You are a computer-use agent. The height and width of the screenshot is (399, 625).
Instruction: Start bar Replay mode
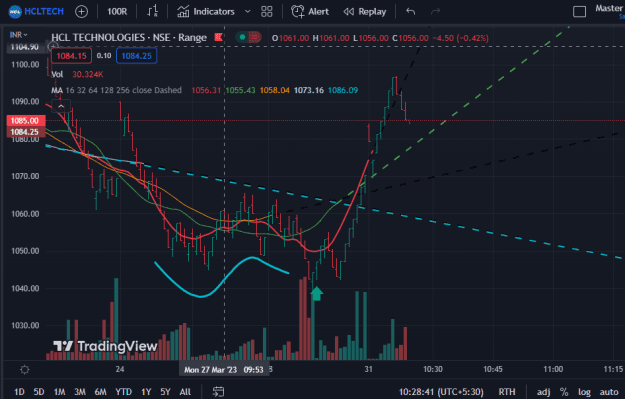point(365,12)
